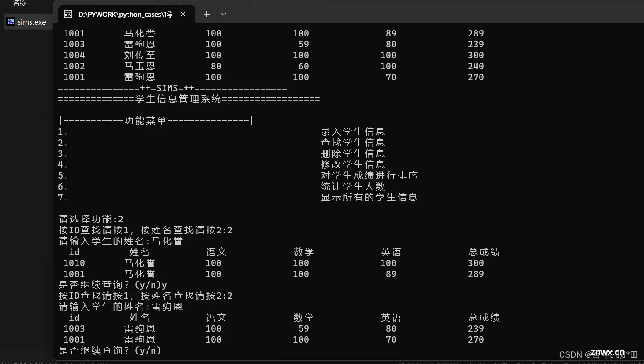The image size is (644, 364).
Task: Click the menu text 统计学生人数
Action: (x=353, y=186)
